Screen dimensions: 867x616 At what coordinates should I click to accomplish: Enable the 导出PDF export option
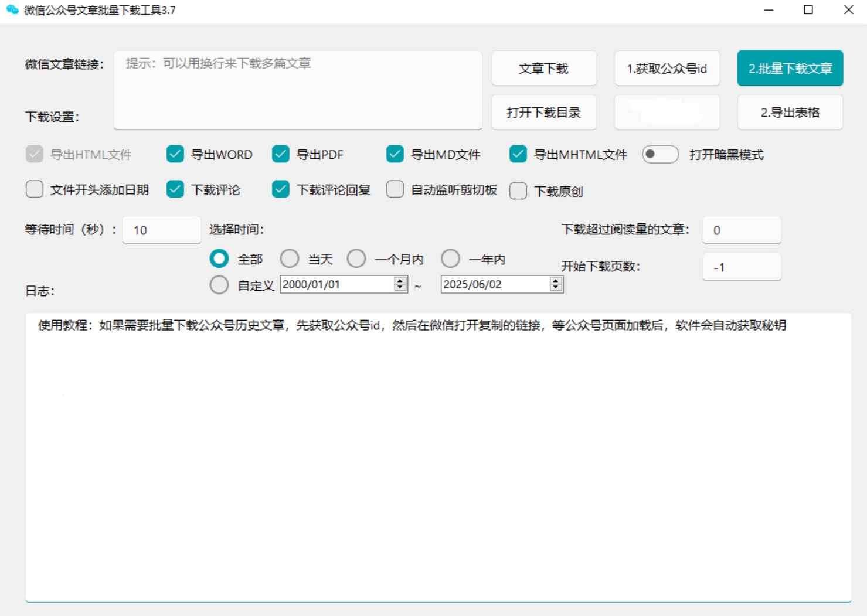[x=280, y=154]
